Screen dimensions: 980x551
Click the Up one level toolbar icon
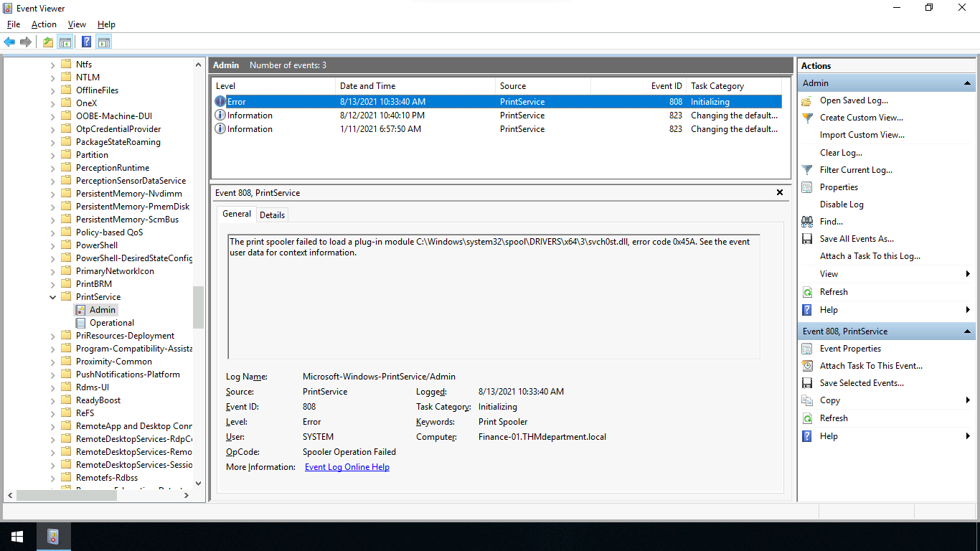click(47, 42)
